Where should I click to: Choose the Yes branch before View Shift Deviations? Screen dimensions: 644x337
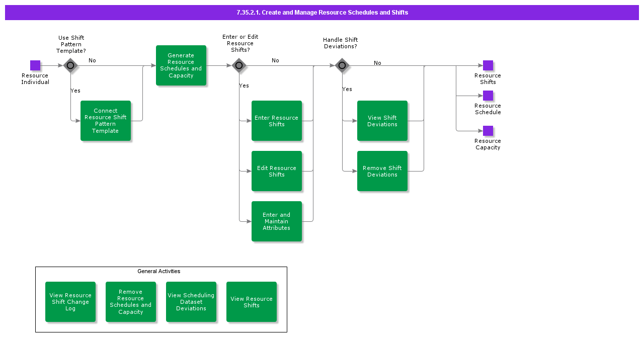tap(347, 89)
